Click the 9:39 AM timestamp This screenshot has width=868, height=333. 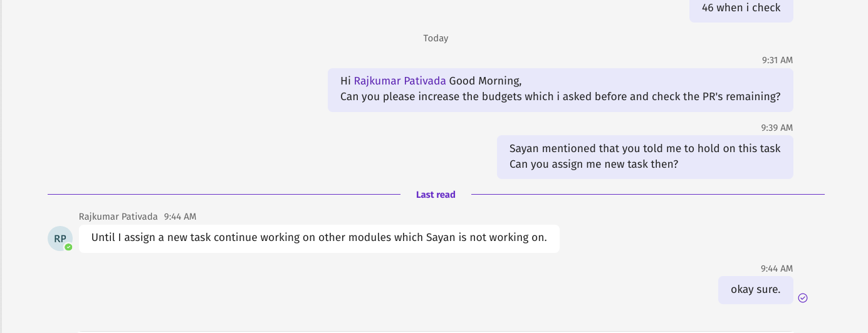[776, 128]
